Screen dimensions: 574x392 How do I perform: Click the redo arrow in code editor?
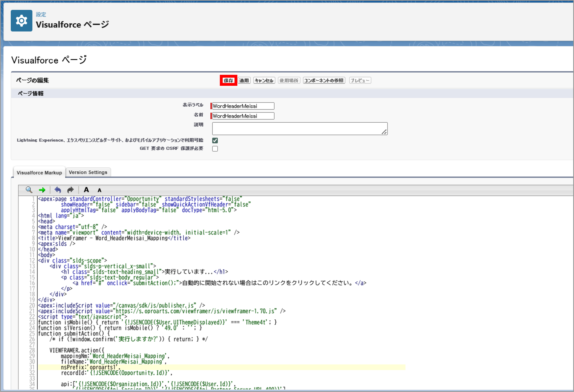(71, 190)
